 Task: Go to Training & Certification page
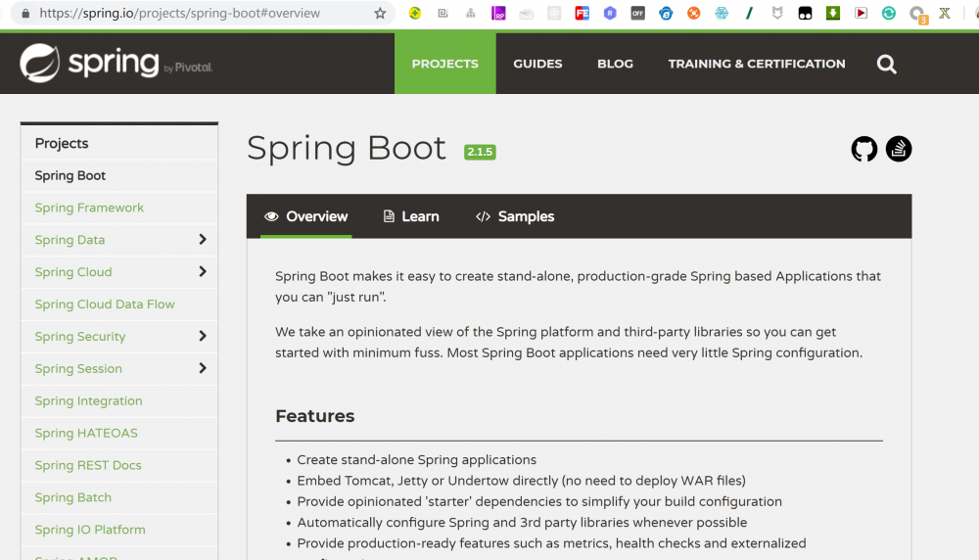pos(757,64)
